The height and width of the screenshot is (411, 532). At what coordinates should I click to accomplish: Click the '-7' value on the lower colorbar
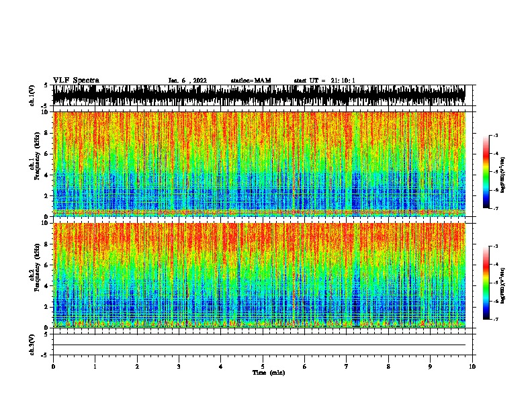point(495,320)
